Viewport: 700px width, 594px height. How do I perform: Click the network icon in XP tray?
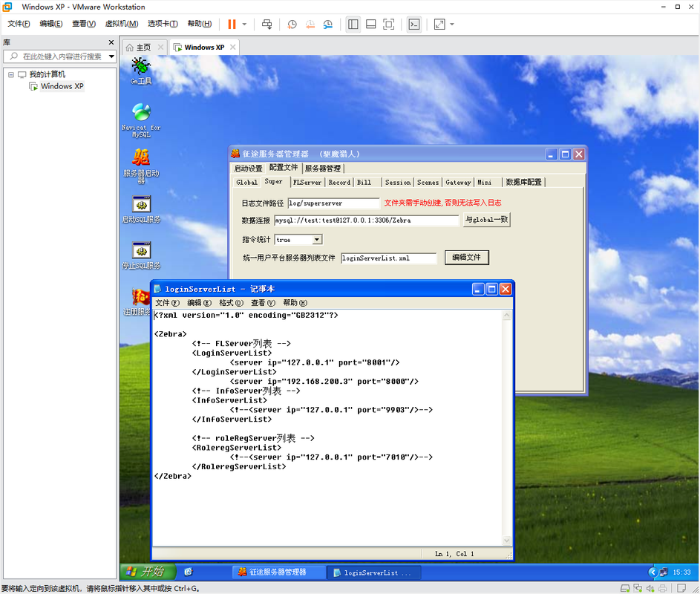pos(664,572)
